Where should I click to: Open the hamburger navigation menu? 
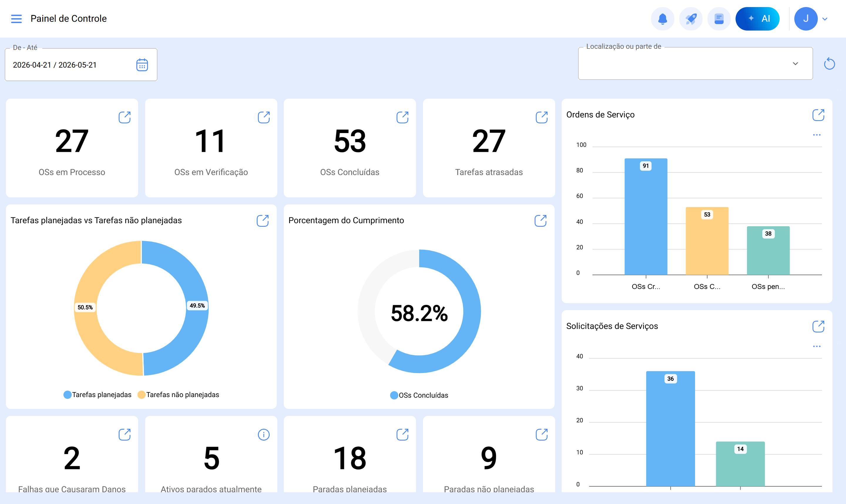tap(16, 19)
